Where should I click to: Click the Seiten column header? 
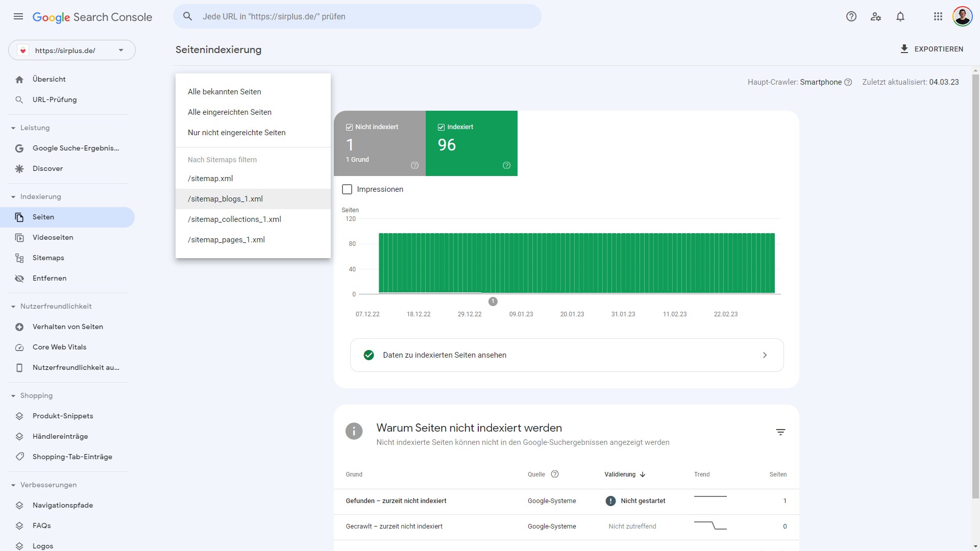click(778, 474)
